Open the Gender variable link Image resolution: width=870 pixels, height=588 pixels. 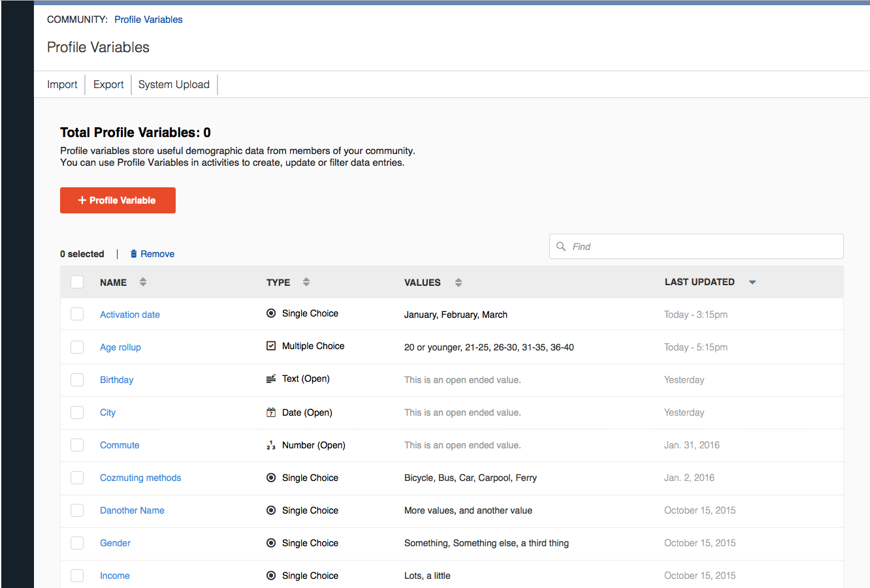pos(115,543)
